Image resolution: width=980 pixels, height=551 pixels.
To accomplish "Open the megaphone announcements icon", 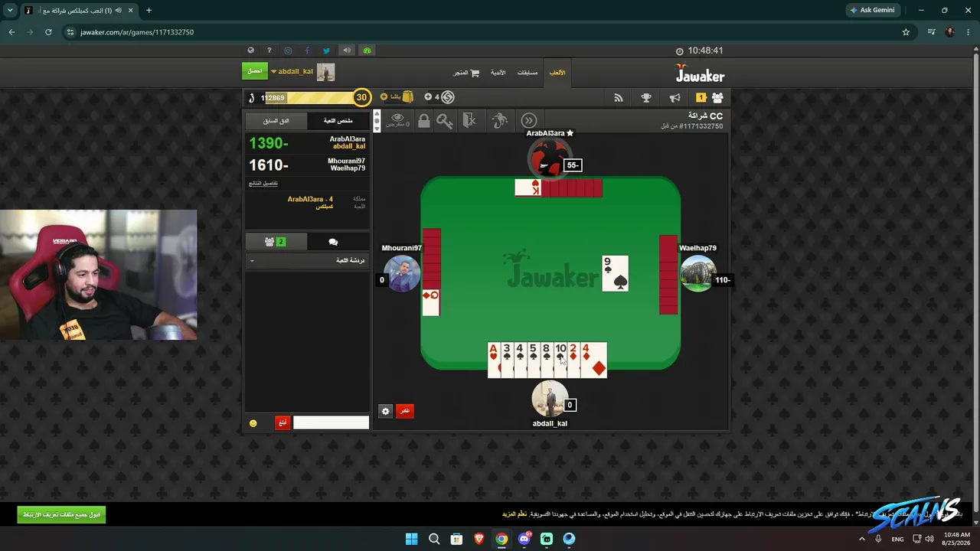I will coord(675,98).
